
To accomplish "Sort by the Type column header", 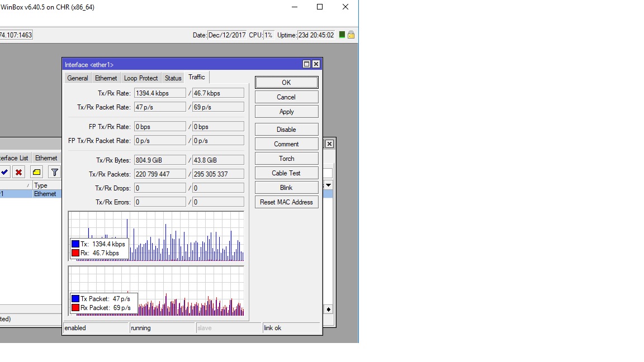I will coord(46,185).
